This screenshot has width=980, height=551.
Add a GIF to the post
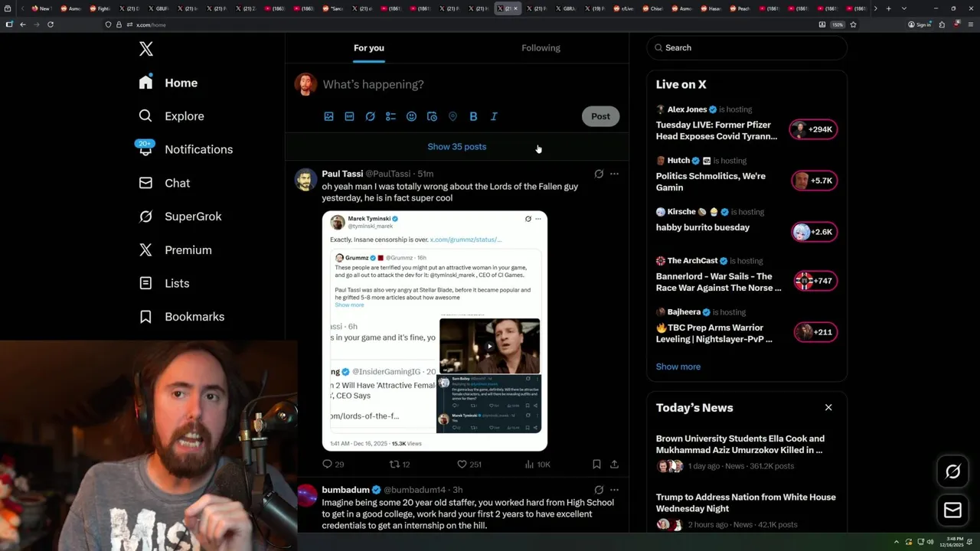click(x=349, y=116)
